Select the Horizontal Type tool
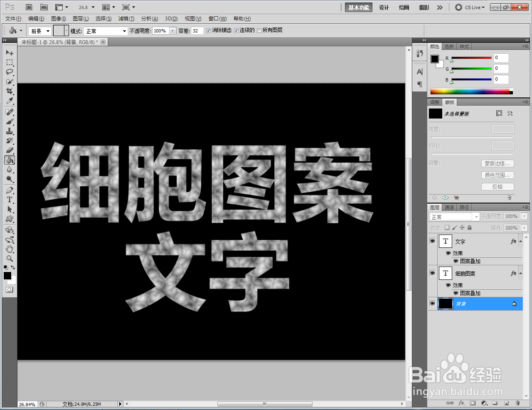532x410 pixels. pyautogui.click(x=9, y=199)
